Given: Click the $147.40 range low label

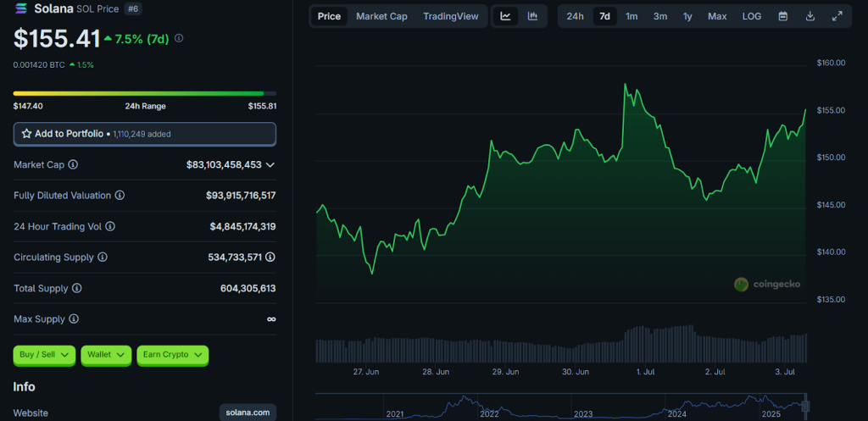Looking at the screenshot, I should tap(28, 106).
